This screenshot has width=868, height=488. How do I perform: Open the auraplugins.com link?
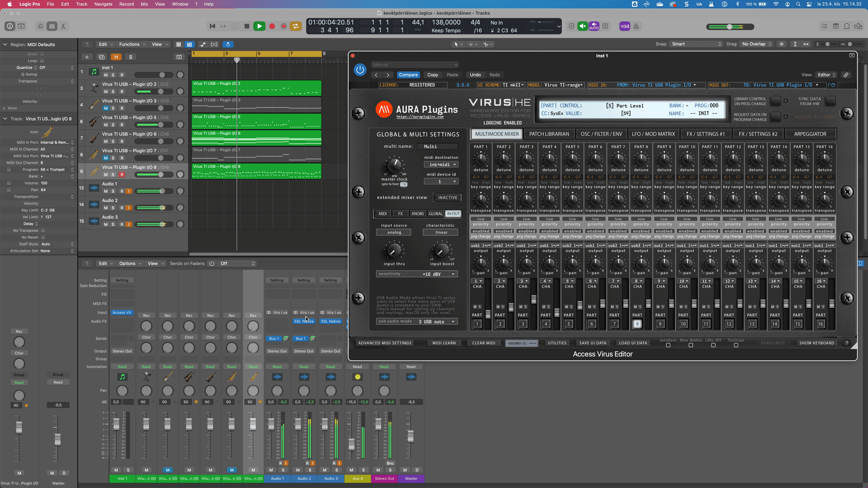pos(420,117)
